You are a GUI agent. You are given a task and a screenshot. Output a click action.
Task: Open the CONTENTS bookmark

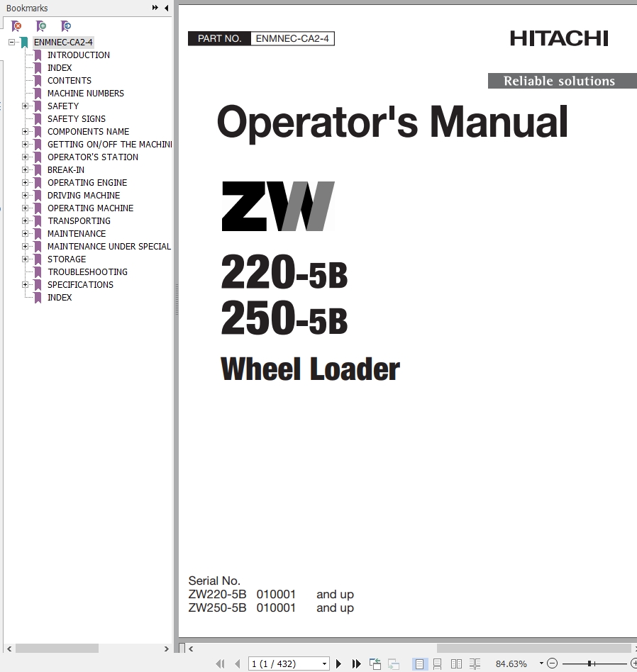[70, 81]
